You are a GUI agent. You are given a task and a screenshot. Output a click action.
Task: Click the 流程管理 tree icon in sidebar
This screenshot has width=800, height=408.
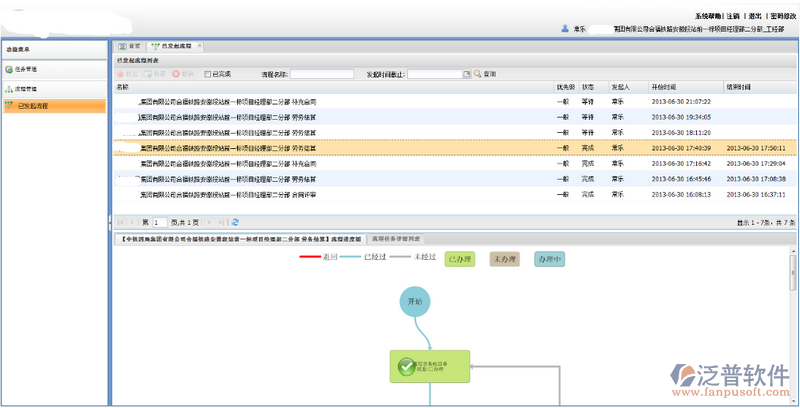coord(10,90)
